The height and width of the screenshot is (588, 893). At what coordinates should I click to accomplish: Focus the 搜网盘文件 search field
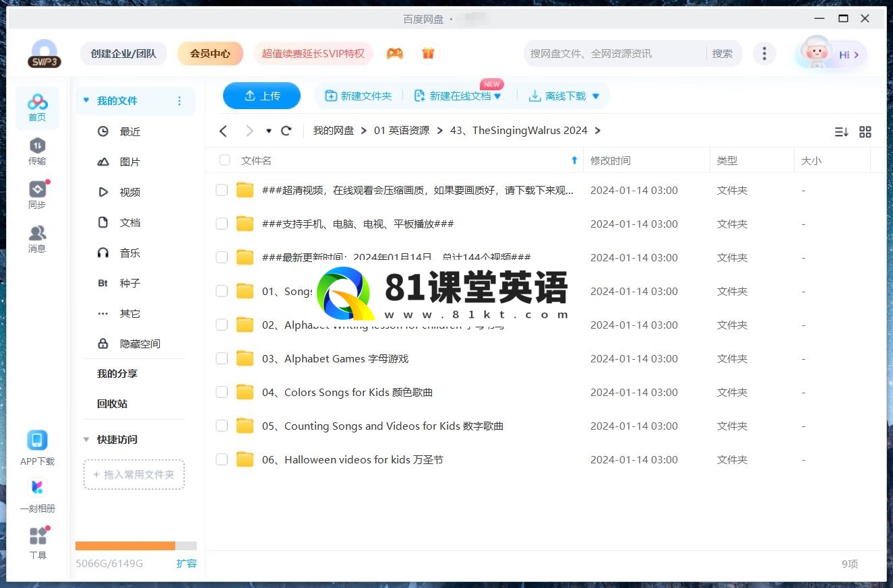pos(615,54)
